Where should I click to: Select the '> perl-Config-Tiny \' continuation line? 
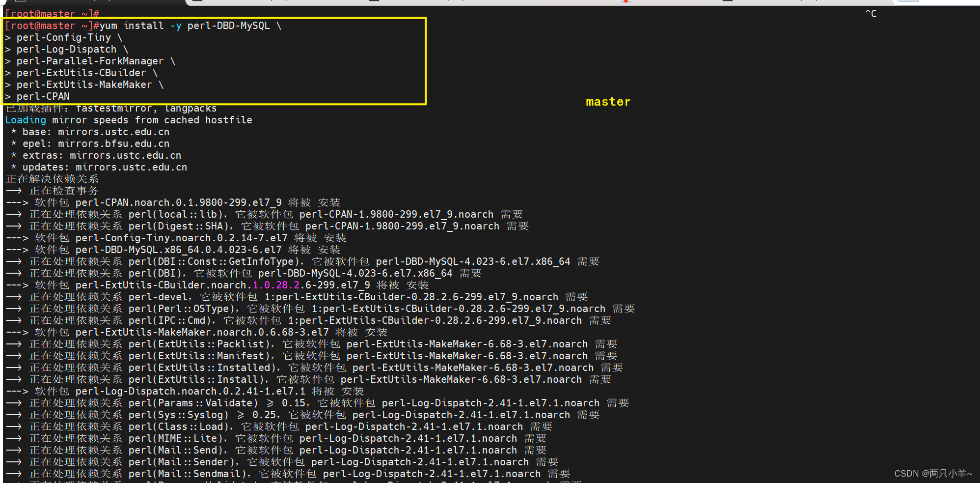[64, 37]
